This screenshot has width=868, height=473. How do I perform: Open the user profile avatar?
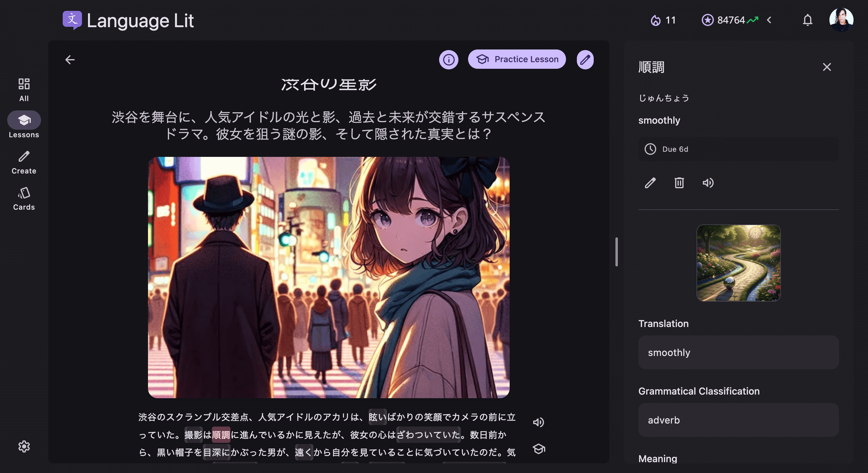click(x=841, y=20)
